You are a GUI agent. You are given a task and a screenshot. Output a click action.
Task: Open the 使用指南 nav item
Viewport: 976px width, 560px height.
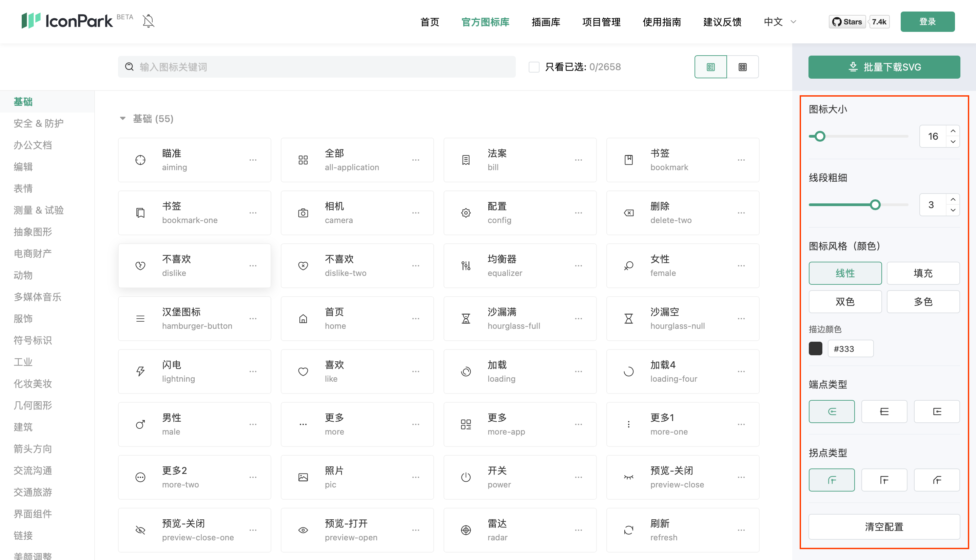(662, 22)
